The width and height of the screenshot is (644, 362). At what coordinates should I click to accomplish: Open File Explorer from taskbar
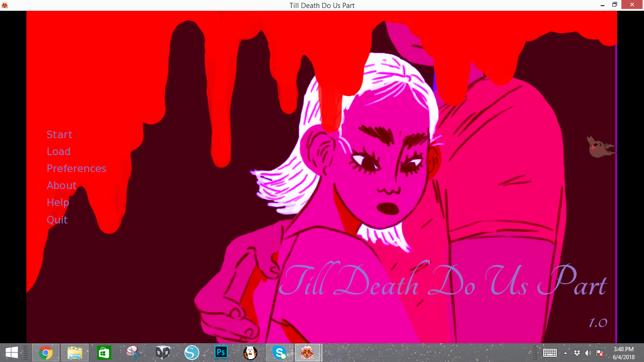point(75,353)
